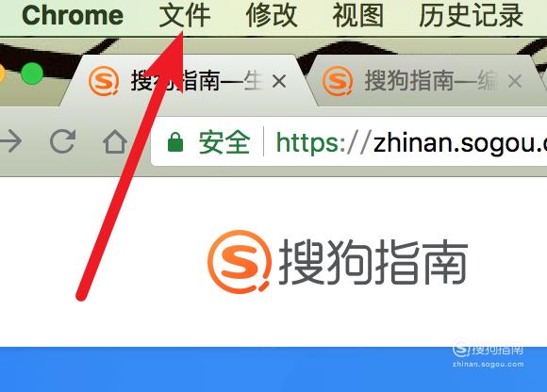The image size is (547, 392).
Task: Click the Sogou favicon on first tab
Action: coord(104,81)
